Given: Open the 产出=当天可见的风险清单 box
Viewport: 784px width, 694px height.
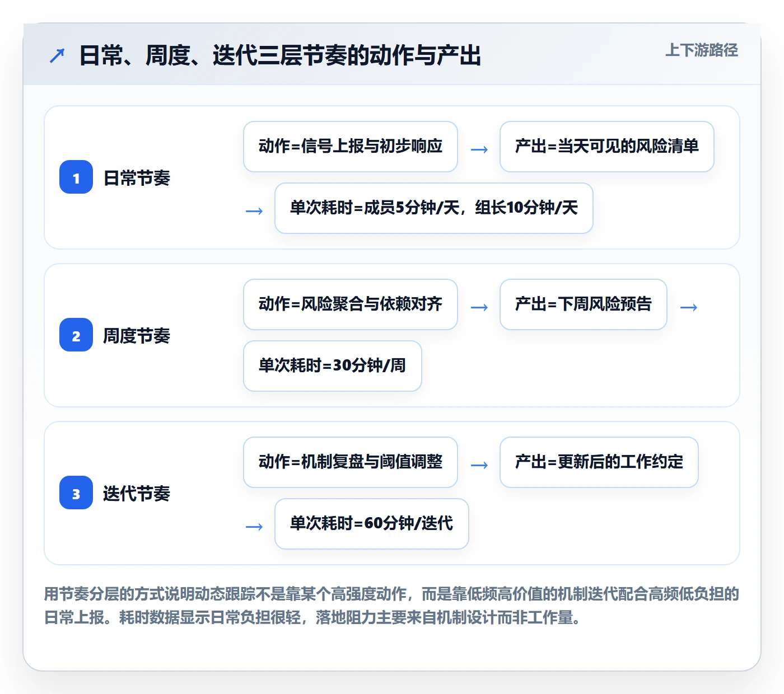Looking at the screenshot, I should coord(607,147).
